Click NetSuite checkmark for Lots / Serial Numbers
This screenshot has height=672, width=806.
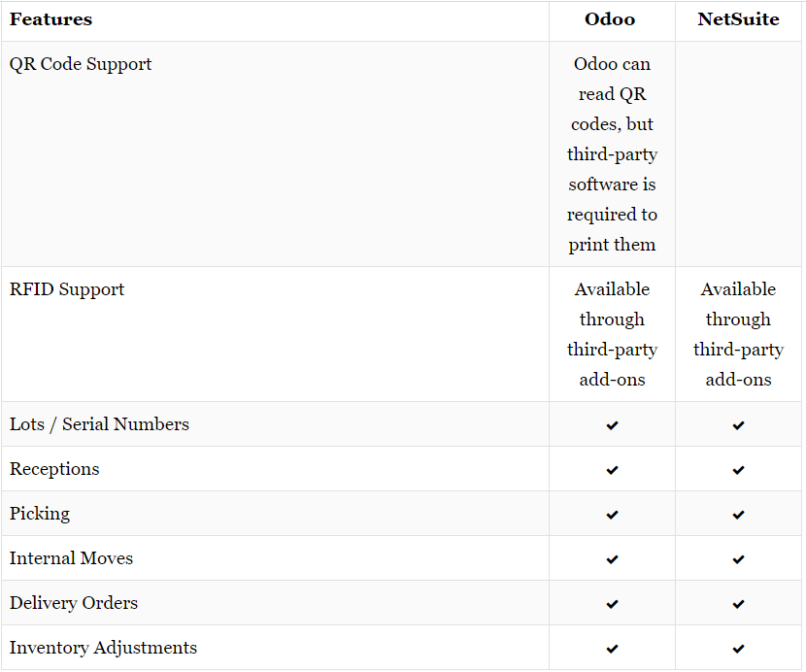click(x=738, y=425)
